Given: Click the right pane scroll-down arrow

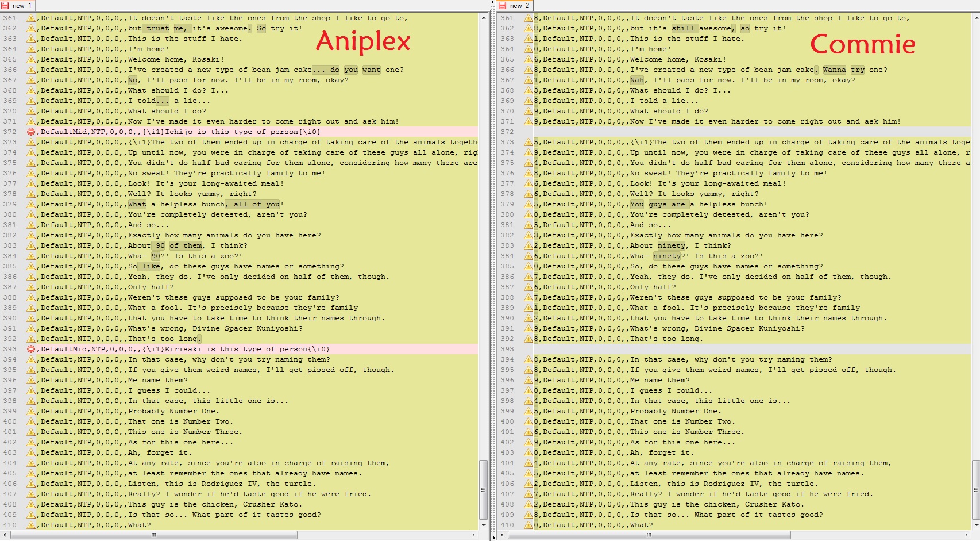Looking at the screenshot, I should (x=975, y=525).
